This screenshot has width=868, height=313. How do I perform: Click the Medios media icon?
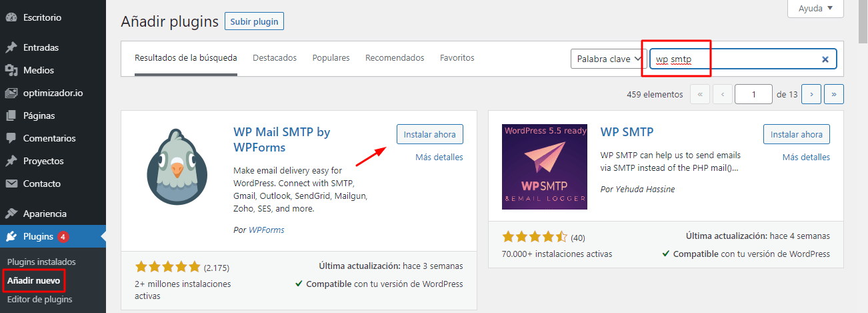[x=11, y=70]
